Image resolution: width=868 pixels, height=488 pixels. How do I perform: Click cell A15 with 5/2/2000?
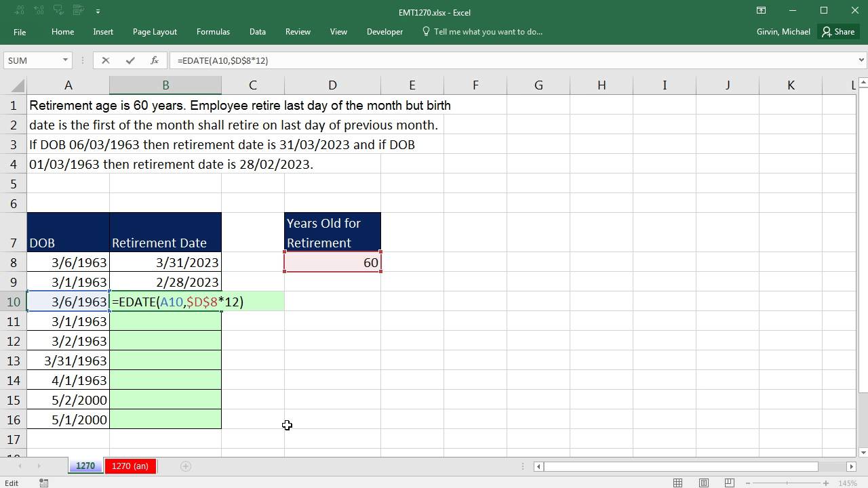pyautogui.click(x=68, y=400)
